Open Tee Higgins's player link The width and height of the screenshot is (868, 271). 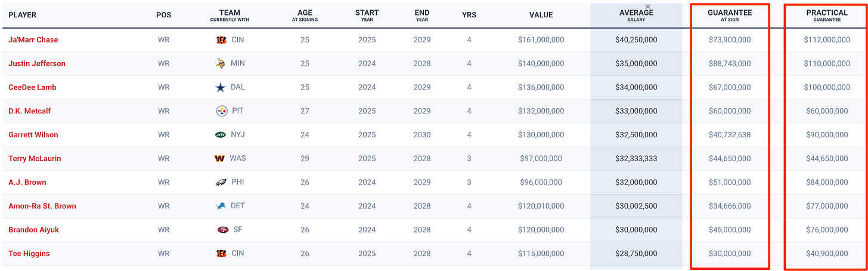(x=29, y=254)
